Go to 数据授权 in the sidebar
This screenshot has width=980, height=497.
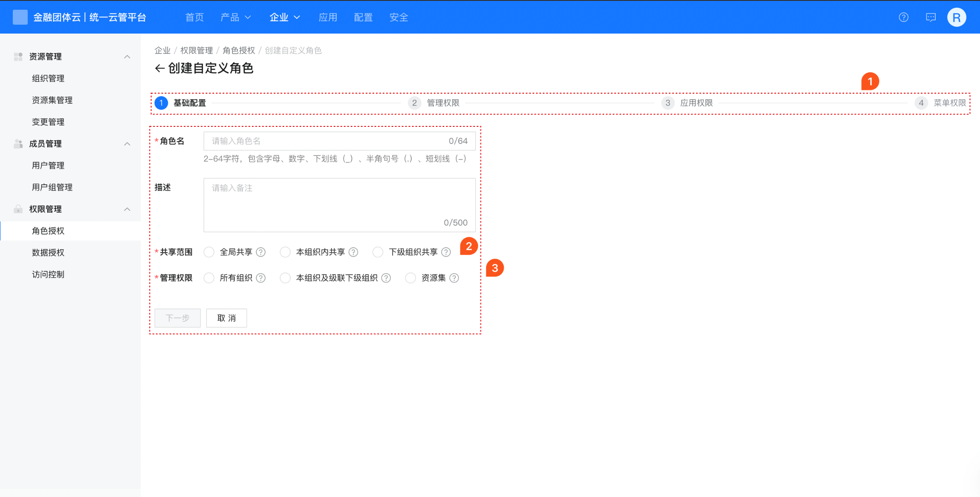pos(48,253)
